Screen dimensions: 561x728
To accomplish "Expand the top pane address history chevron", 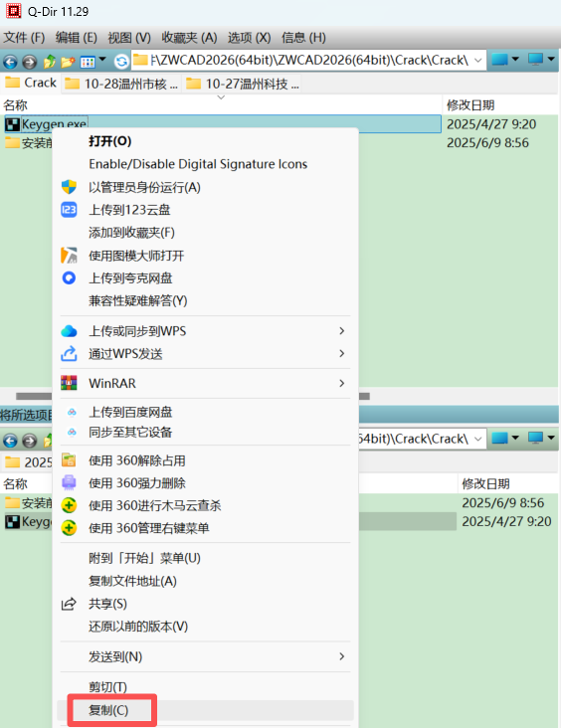I will (477, 61).
